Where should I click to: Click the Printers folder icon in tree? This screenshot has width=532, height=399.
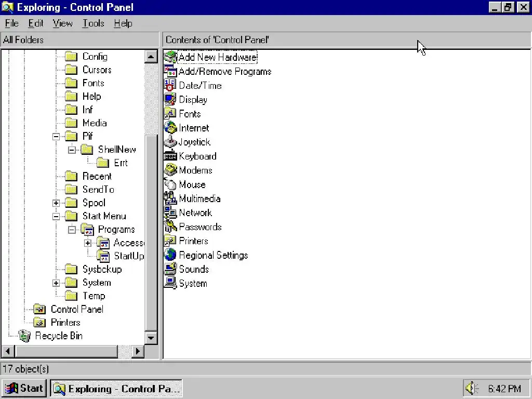[39, 322]
